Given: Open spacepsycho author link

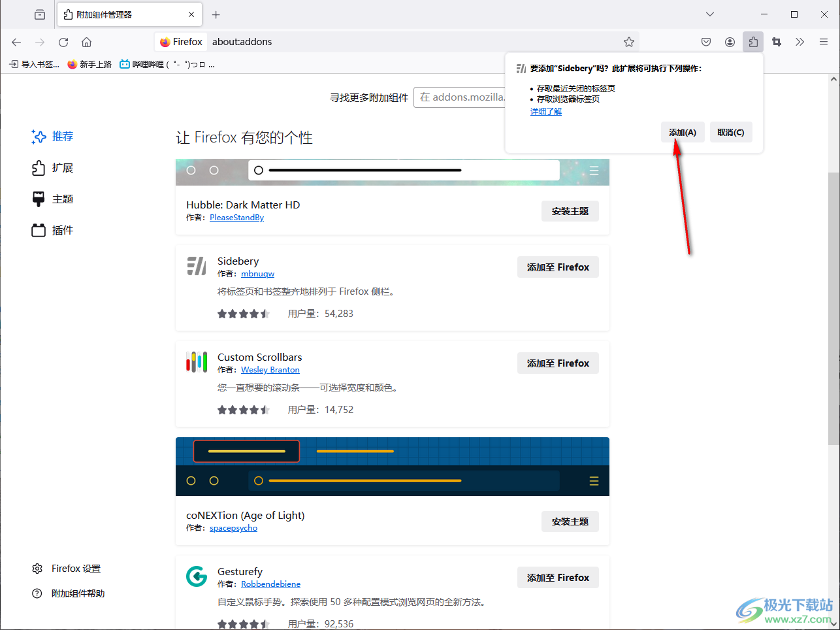Looking at the screenshot, I should tap(233, 528).
